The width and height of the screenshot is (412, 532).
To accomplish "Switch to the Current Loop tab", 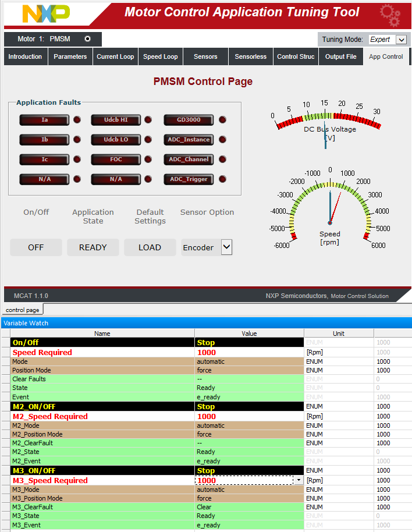I will pos(115,56).
